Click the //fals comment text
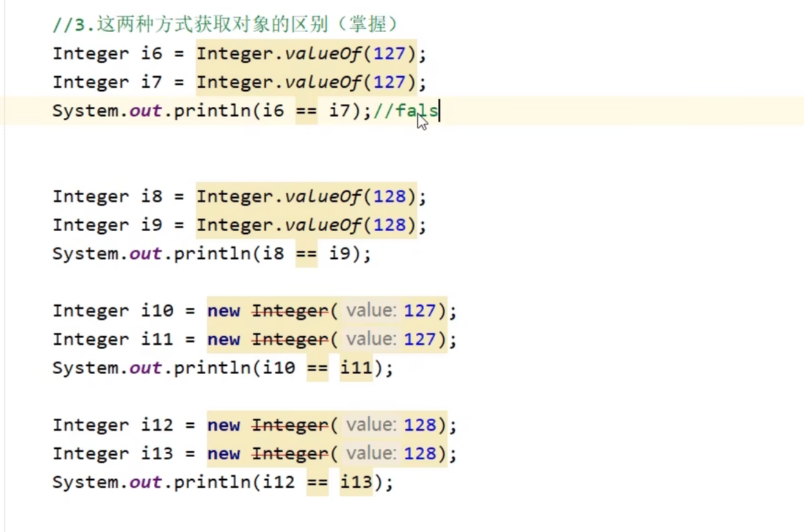This screenshot has width=804, height=532. click(406, 111)
